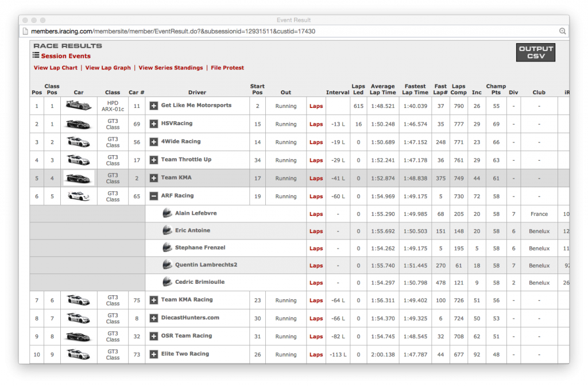Expand the Team Throttle Up drivers
The width and height of the screenshot is (588, 386).
tap(154, 160)
